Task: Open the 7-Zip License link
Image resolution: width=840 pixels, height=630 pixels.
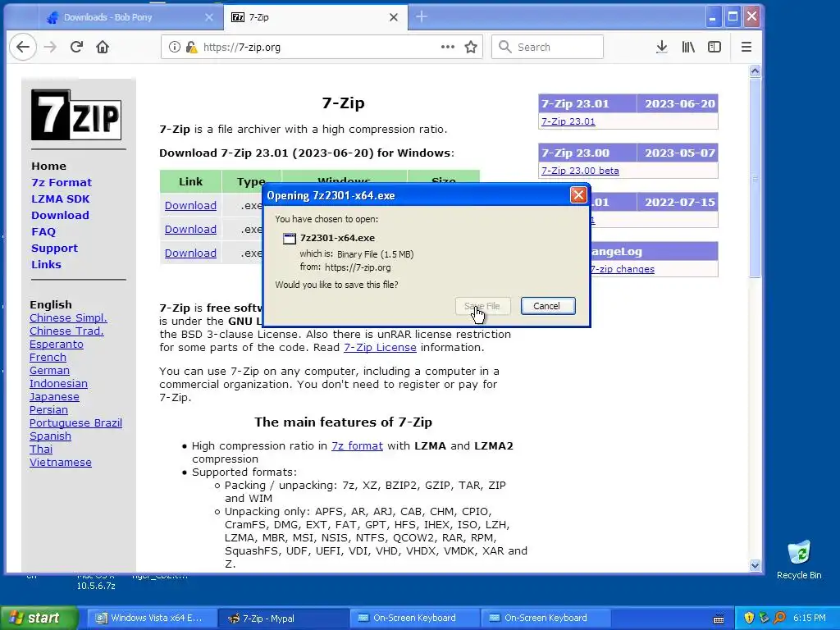Action: click(x=380, y=347)
